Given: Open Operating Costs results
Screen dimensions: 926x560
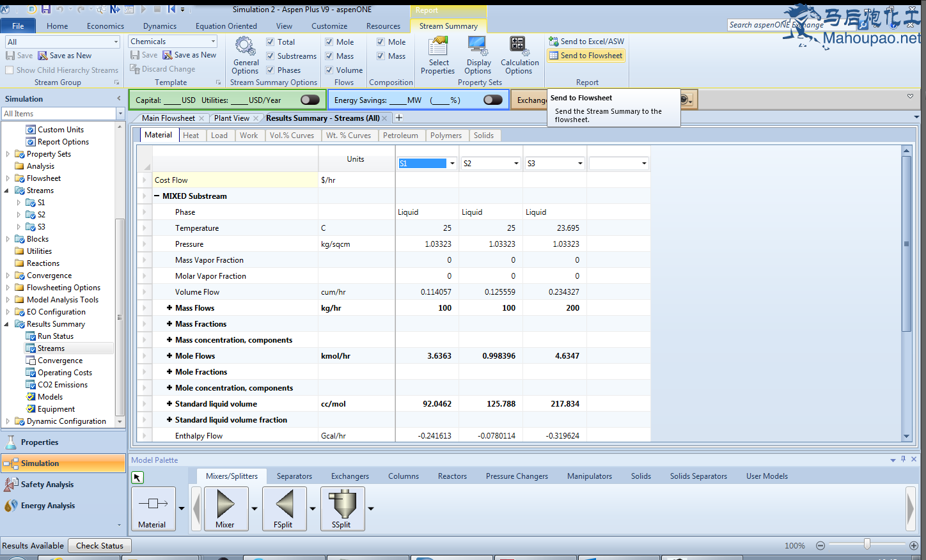Looking at the screenshot, I should [59, 373].
